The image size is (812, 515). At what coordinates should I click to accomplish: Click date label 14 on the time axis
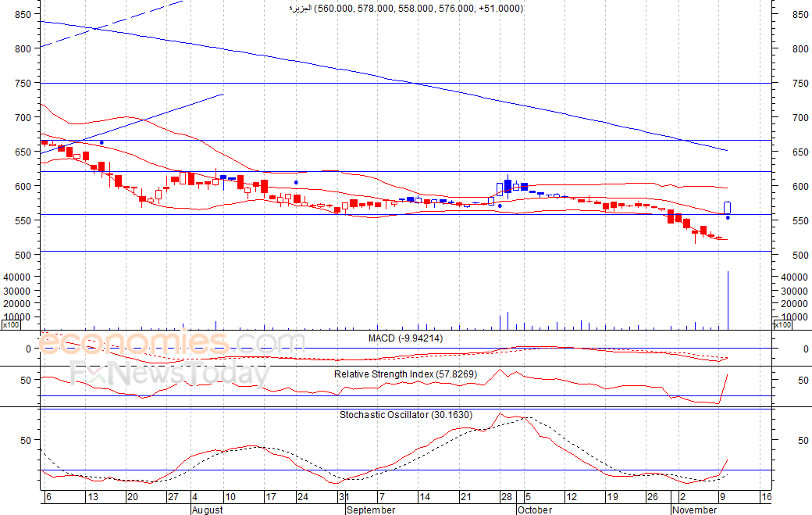click(x=425, y=497)
